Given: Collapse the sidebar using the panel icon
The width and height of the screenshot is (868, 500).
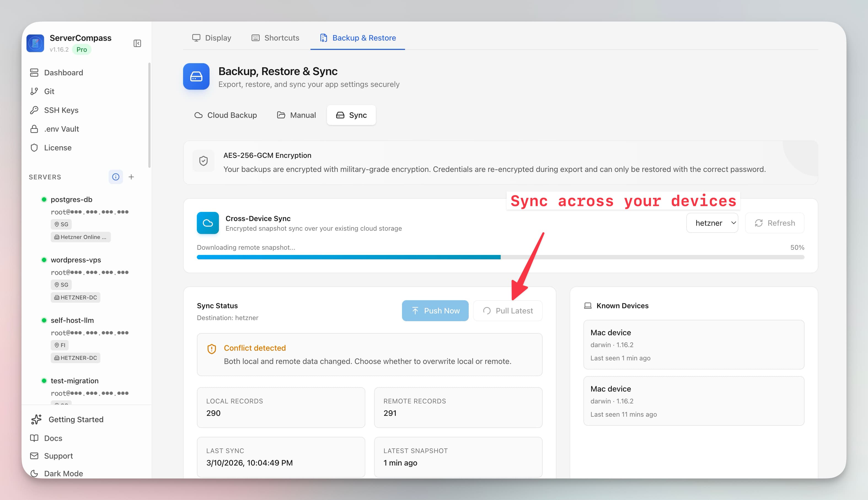Looking at the screenshot, I should [138, 44].
